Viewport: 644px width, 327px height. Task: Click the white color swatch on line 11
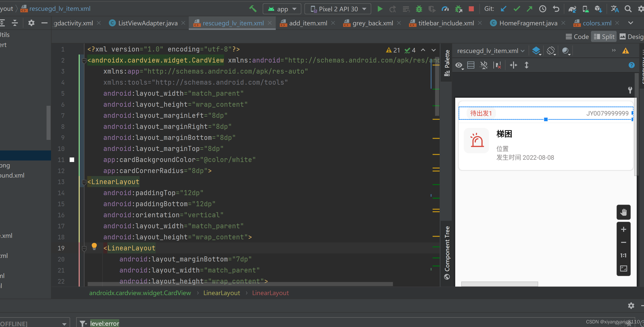click(x=72, y=160)
